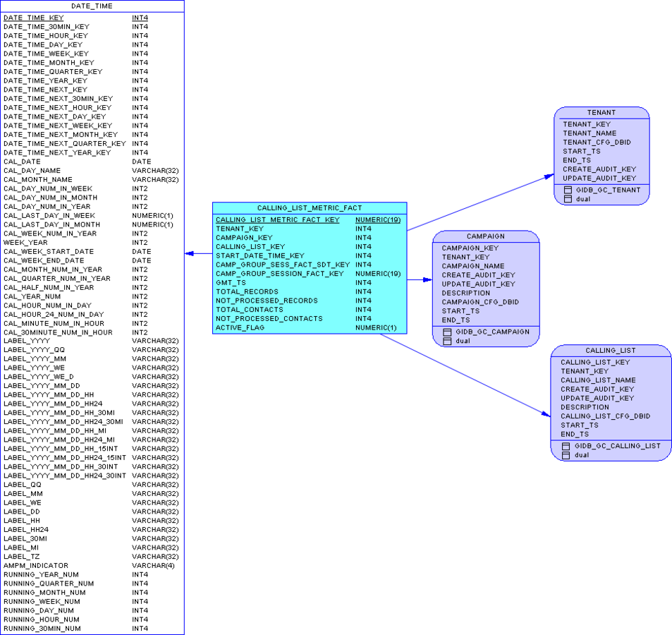Click the dual table icon in CALLING_LIST box

(566, 456)
